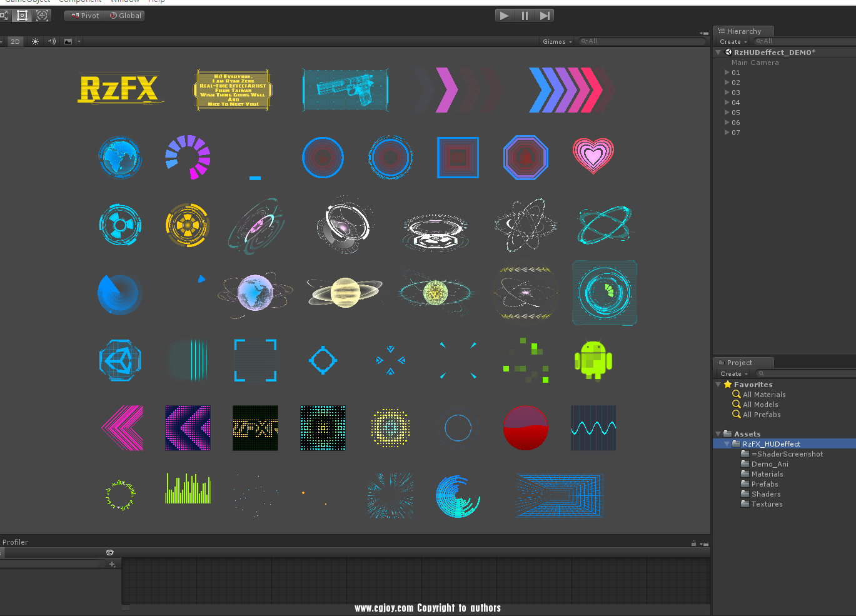Toggle 2D scene view mode
Image resolution: width=856 pixels, height=616 pixels.
tap(15, 41)
